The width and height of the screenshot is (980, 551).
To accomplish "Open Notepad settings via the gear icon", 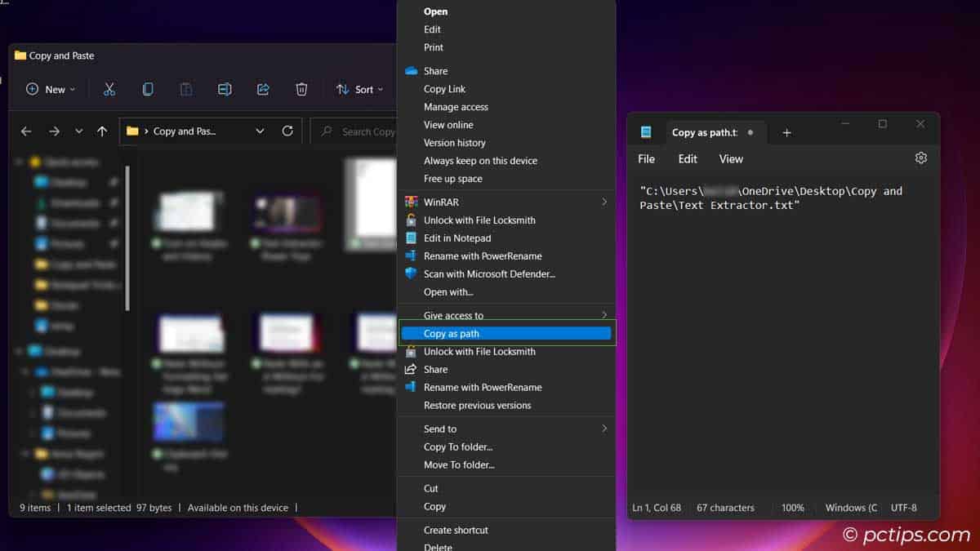I will tap(921, 158).
